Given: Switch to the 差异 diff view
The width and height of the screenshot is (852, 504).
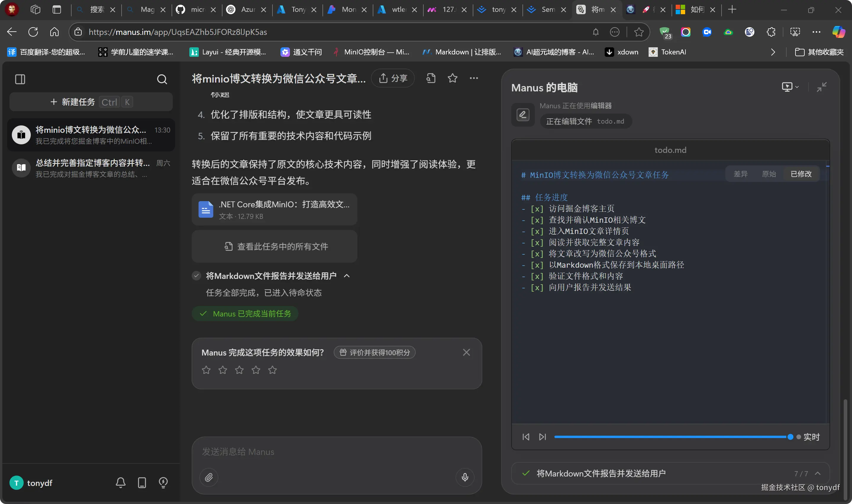Looking at the screenshot, I should point(740,174).
